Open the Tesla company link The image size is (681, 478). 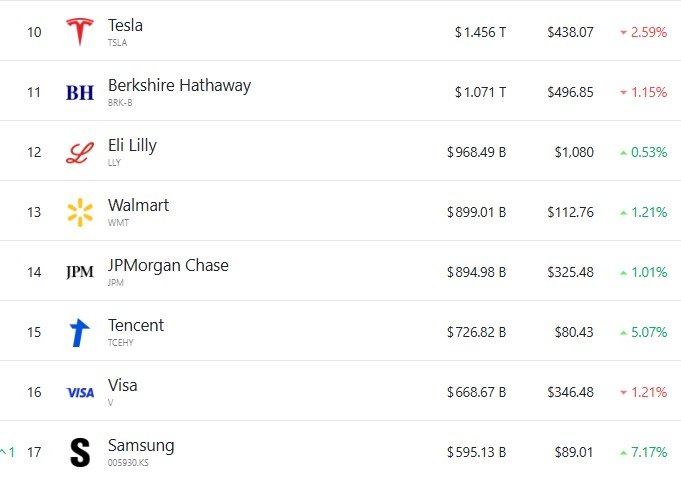pyautogui.click(x=126, y=25)
